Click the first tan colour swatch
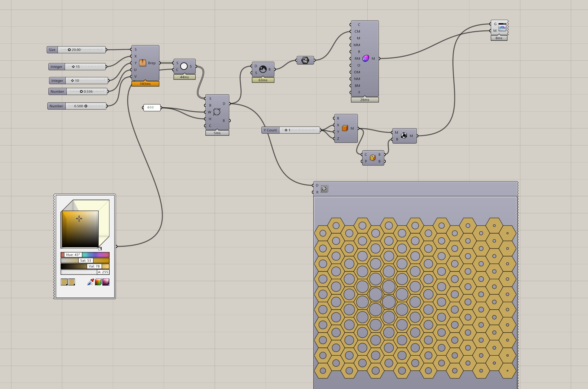This screenshot has height=389, width=588. coord(64,282)
